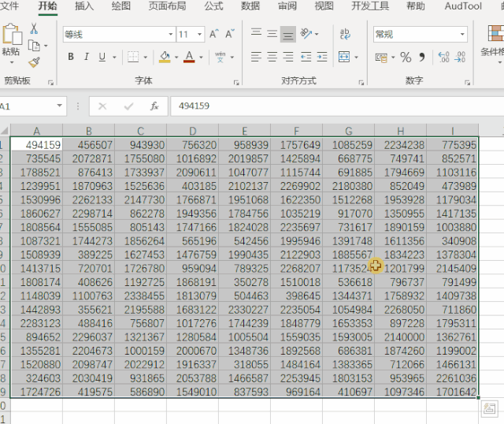504x424 pixels.
Task: Open number group dialog launcher
Action: (467, 83)
